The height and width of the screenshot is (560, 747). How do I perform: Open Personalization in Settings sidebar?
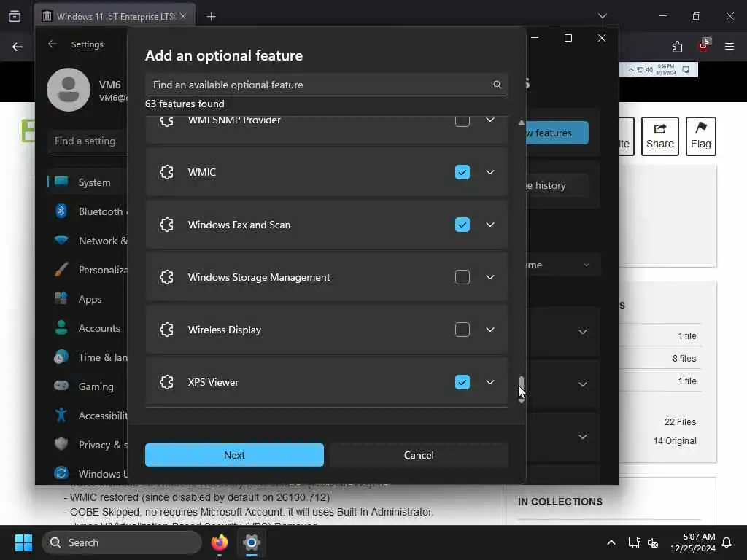click(88, 270)
